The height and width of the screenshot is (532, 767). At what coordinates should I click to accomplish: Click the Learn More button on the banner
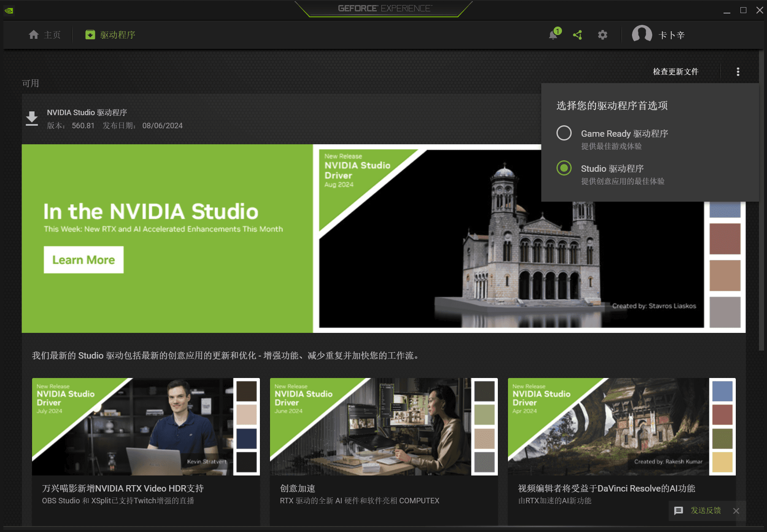[x=83, y=259]
